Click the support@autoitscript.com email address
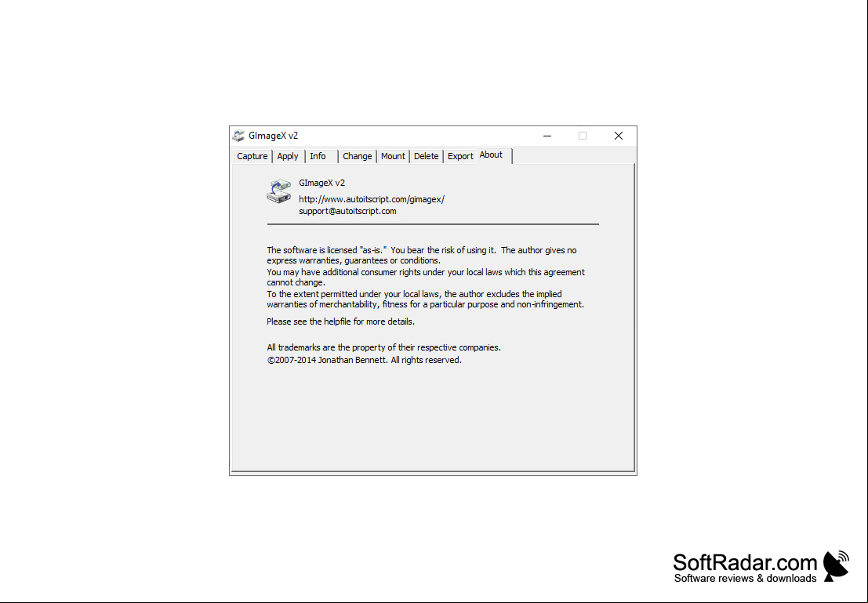Viewport: 868px width, 603px height. [x=347, y=211]
